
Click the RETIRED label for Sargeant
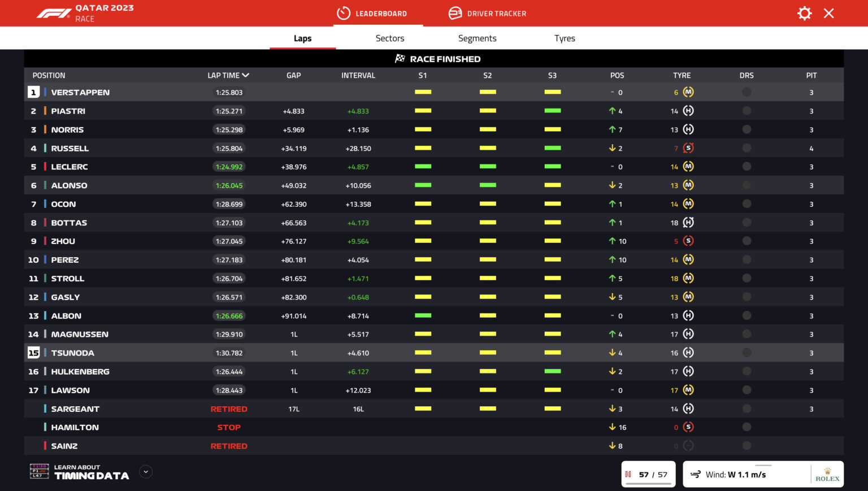[229, 409]
